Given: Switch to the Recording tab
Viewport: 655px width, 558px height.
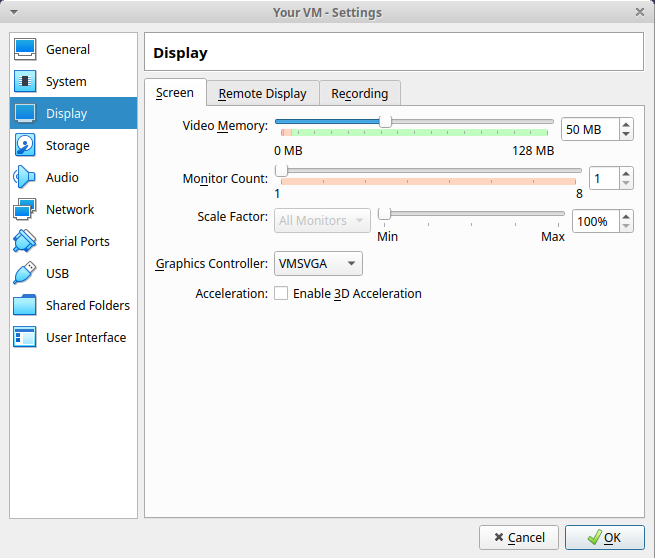Looking at the screenshot, I should [x=360, y=94].
